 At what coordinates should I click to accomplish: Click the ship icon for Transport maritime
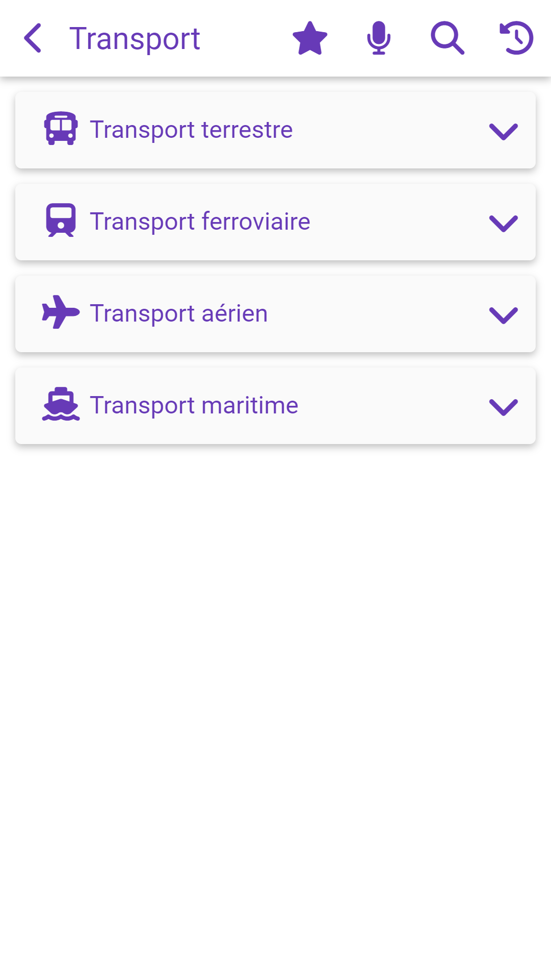[x=61, y=404]
